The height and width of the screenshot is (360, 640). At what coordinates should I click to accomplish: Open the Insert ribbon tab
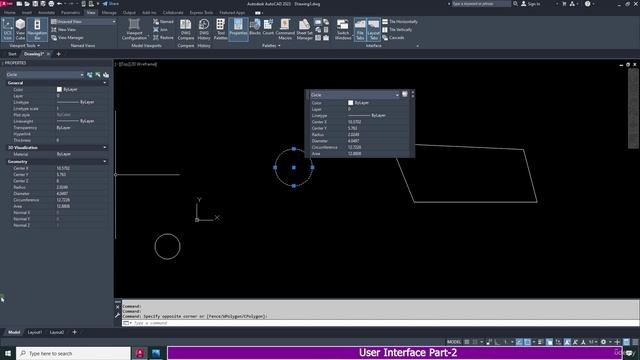click(x=27, y=13)
